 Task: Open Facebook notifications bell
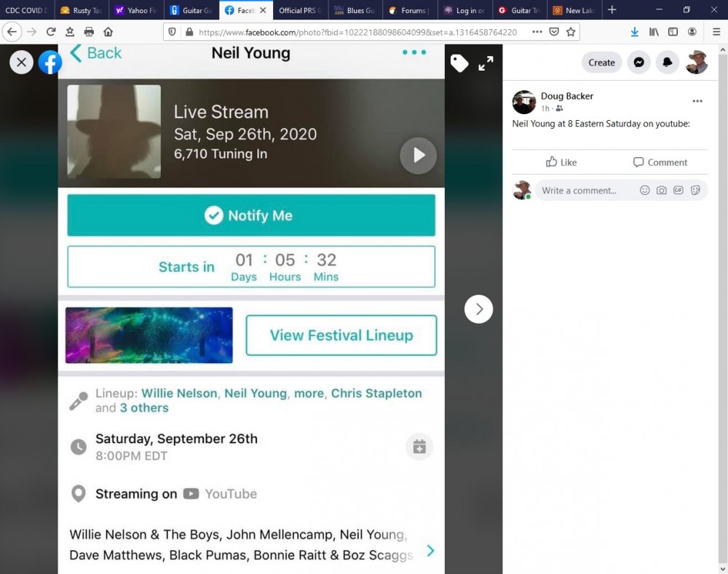(x=667, y=62)
